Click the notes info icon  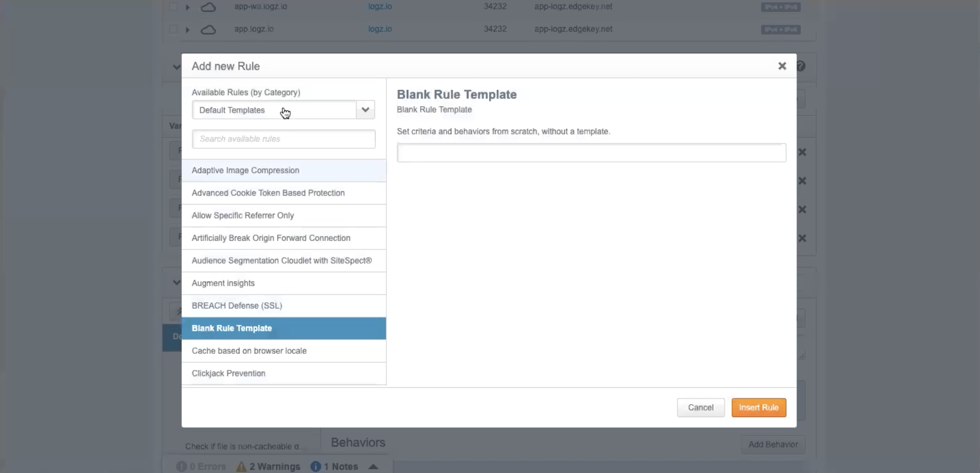coord(316,466)
